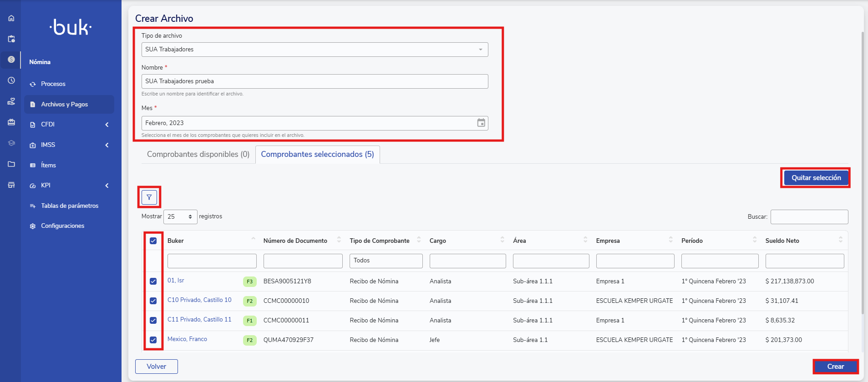868x382 pixels.
Task: Click the filter funnel icon above table
Action: (149, 197)
